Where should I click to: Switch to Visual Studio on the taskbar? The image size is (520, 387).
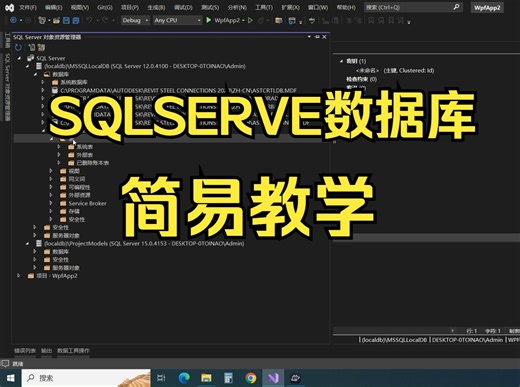click(x=273, y=378)
